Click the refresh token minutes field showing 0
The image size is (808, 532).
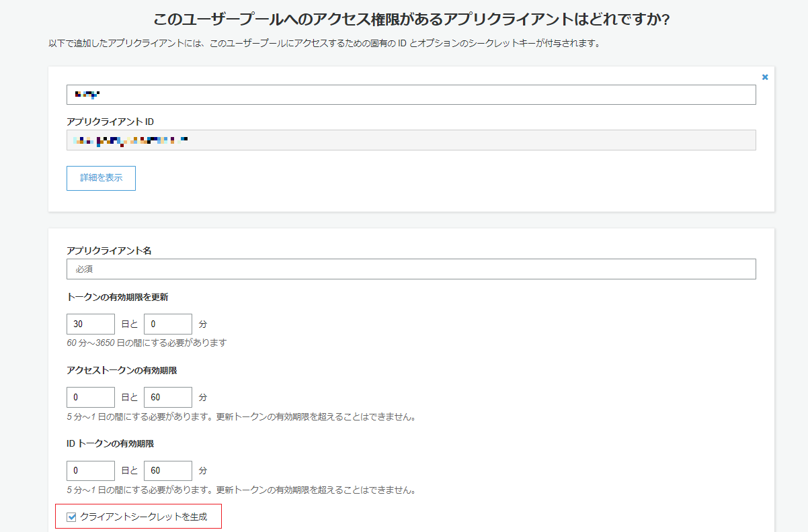[167, 324]
